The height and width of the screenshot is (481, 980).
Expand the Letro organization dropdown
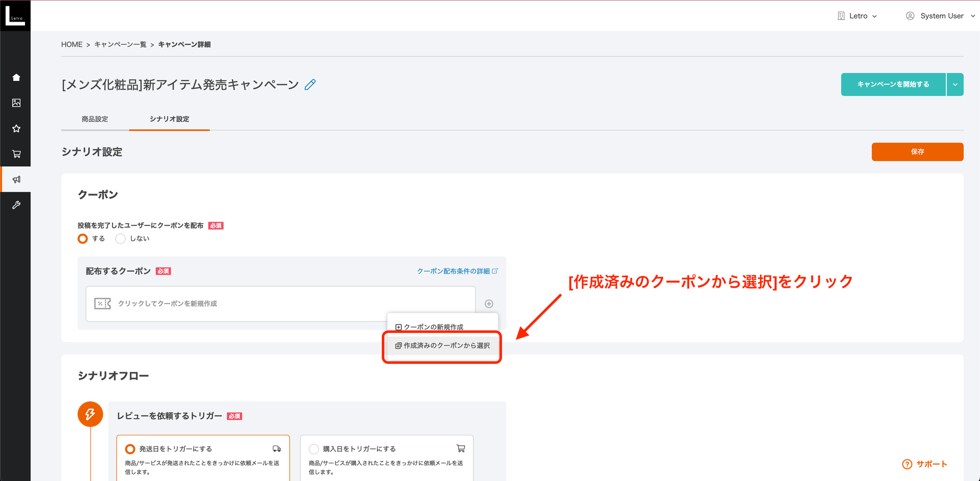tap(857, 15)
